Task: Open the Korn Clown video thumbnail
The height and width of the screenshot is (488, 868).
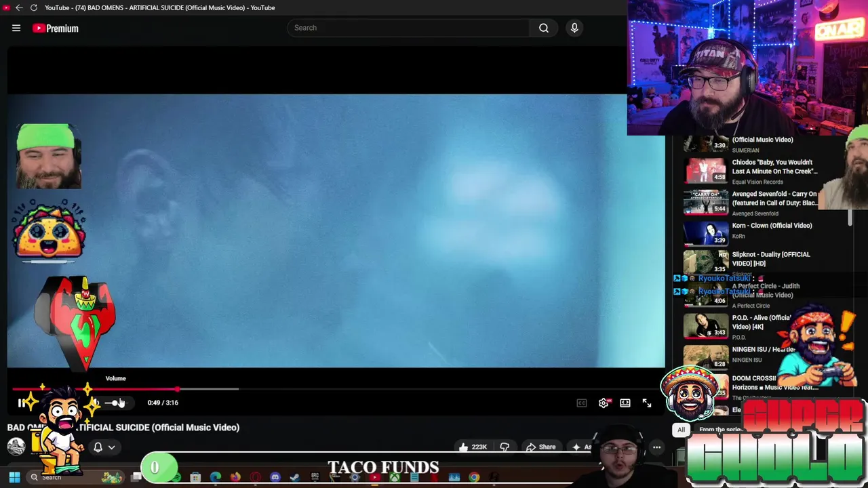Action: 705,233
